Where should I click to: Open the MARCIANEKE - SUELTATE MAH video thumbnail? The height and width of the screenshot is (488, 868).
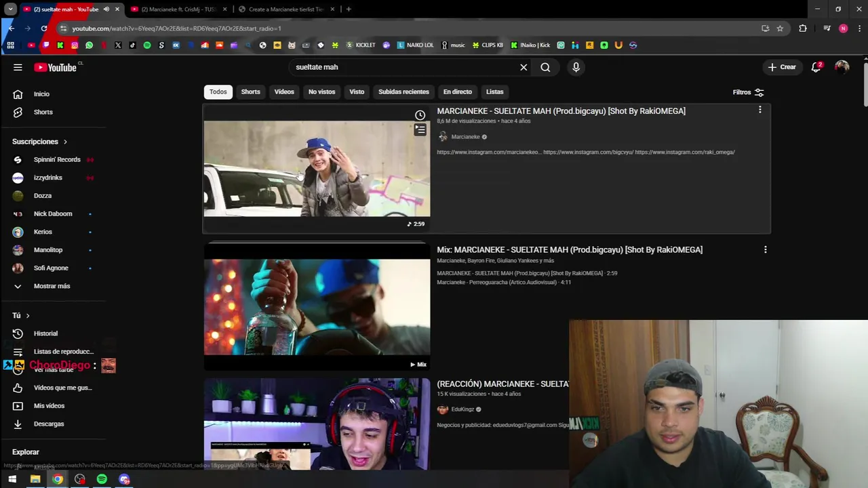(x=317, y=169)
